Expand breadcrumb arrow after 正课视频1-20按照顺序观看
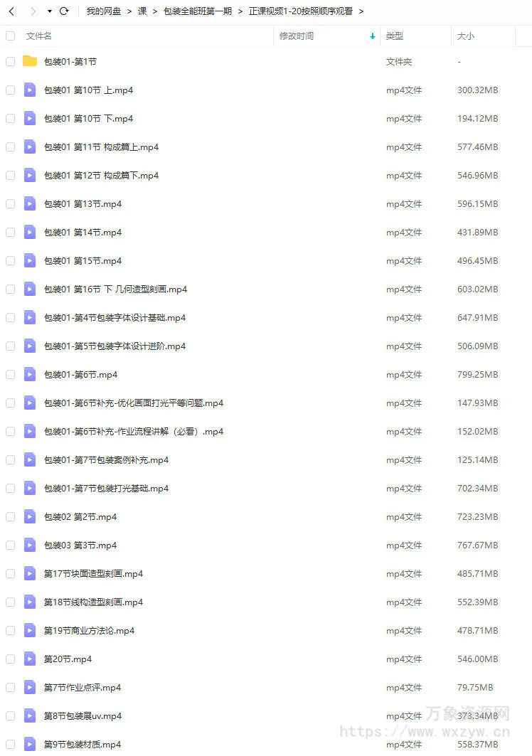 [361, 11]
